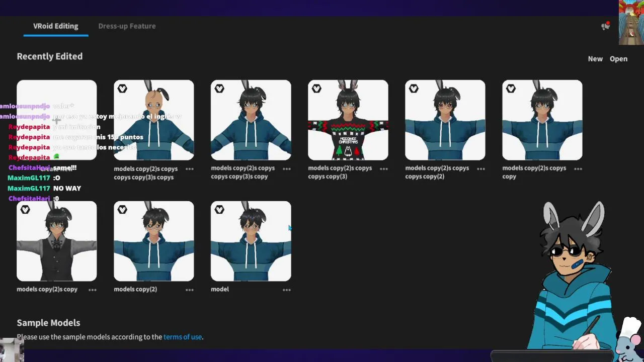Click the 'Recently Edited' heading

pyautogui.click(x=50, y=56)
